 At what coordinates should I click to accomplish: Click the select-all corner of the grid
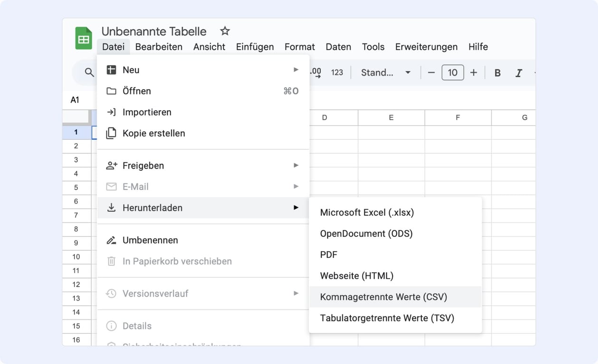tap(76, 118)
